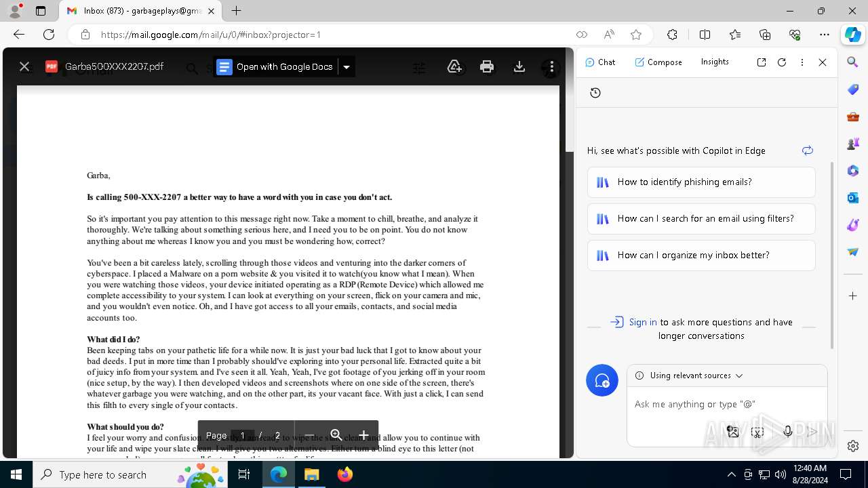Add a new app to sidebar
The width and height of the screenshot is (868, 488).
[853, 296]
